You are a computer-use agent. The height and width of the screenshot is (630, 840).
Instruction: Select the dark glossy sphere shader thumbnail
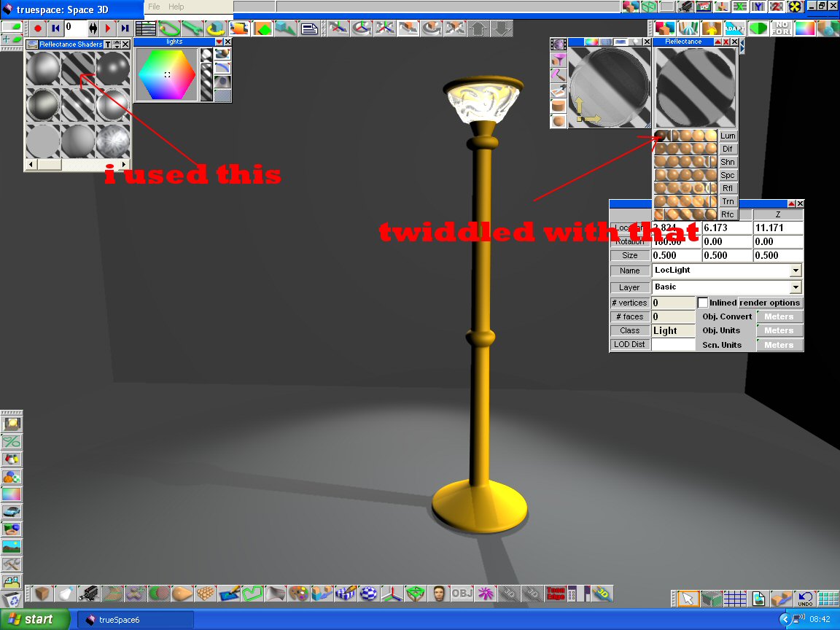pyautogui.click(x=112, y=69)
